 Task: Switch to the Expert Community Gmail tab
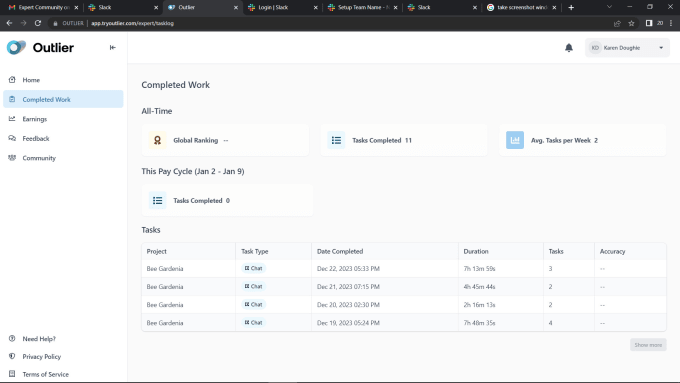(44, 7)
